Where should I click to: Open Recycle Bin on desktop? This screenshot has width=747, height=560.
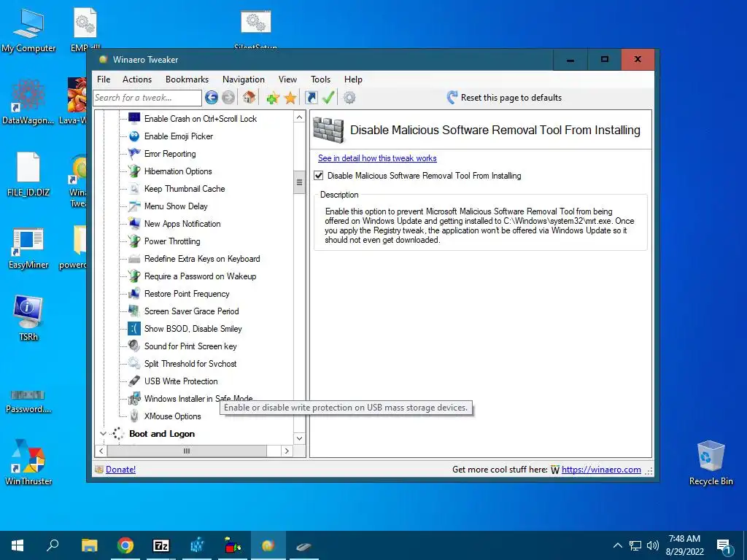[711, 463]
